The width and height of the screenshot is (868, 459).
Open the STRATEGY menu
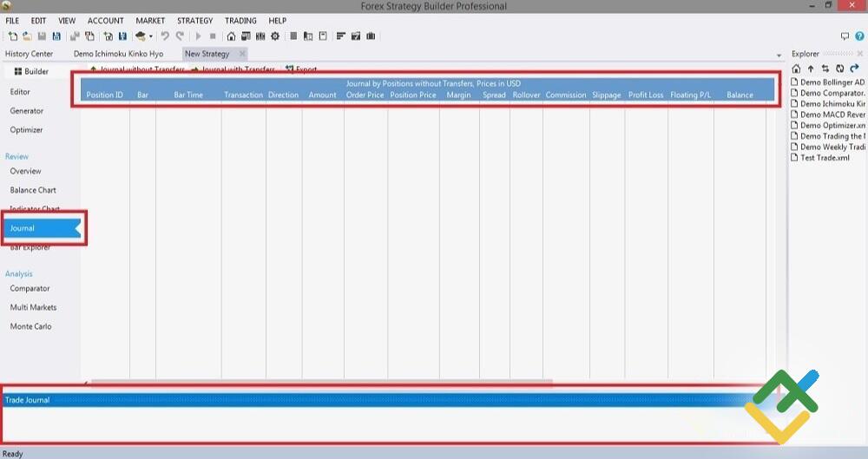(194, 21)
